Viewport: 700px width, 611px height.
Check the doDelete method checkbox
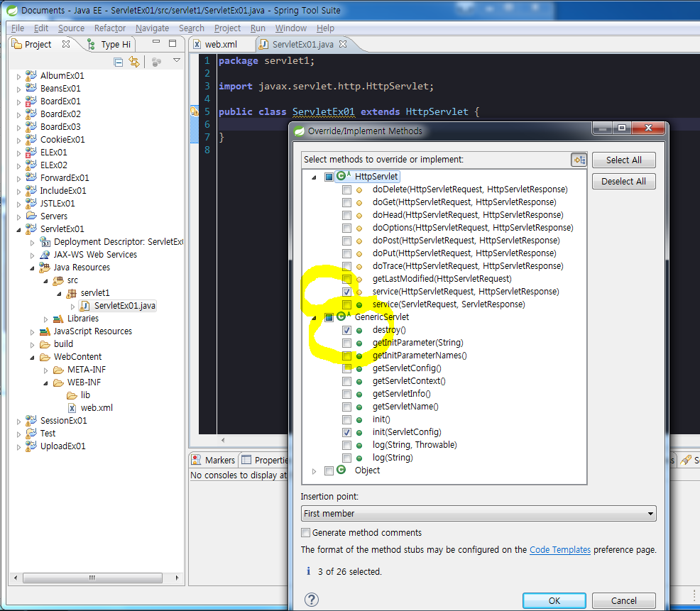point(346,189)
